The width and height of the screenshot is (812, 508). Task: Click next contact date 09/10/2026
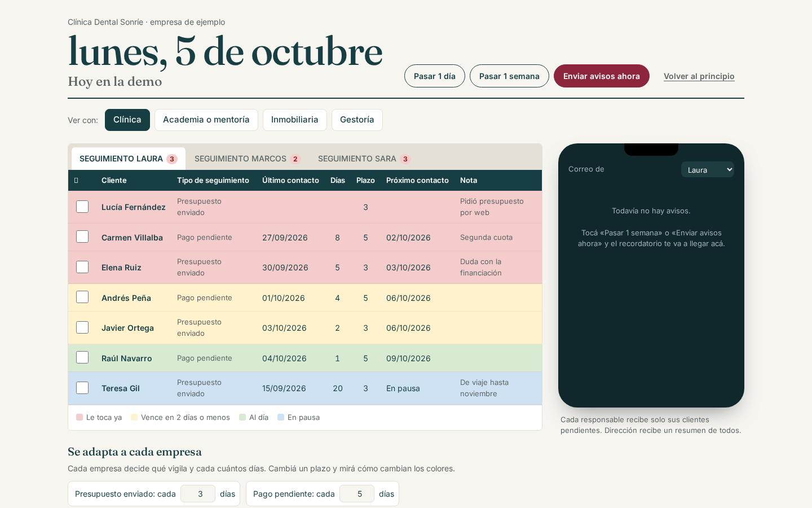[x=408, y=358]
